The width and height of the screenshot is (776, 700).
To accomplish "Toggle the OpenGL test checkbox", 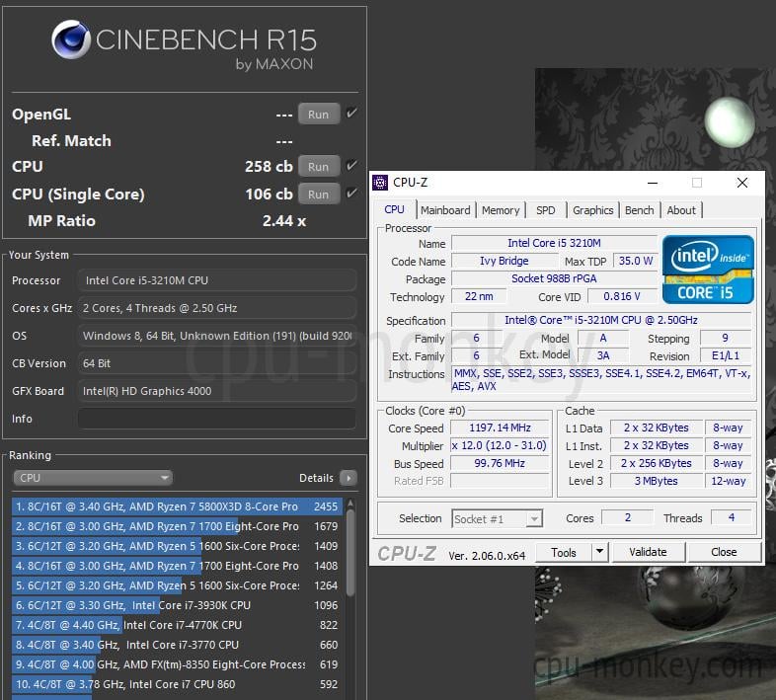I will click(x=351, y=114).
